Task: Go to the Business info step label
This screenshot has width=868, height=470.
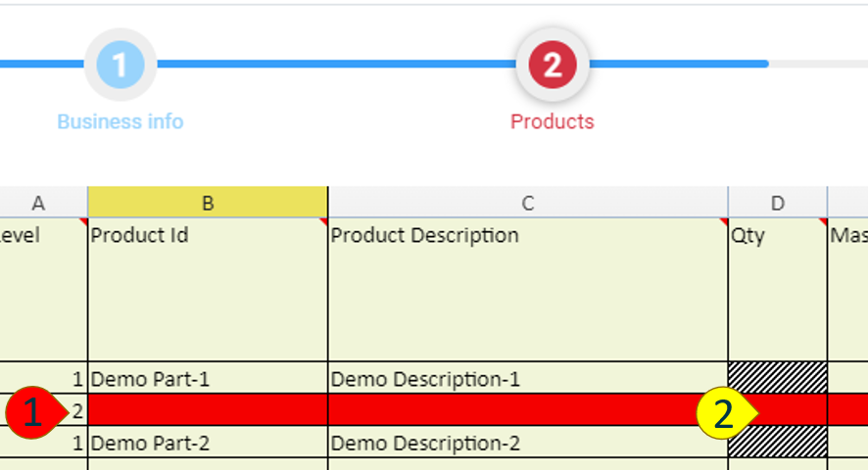Action: [x=120, y=122]
